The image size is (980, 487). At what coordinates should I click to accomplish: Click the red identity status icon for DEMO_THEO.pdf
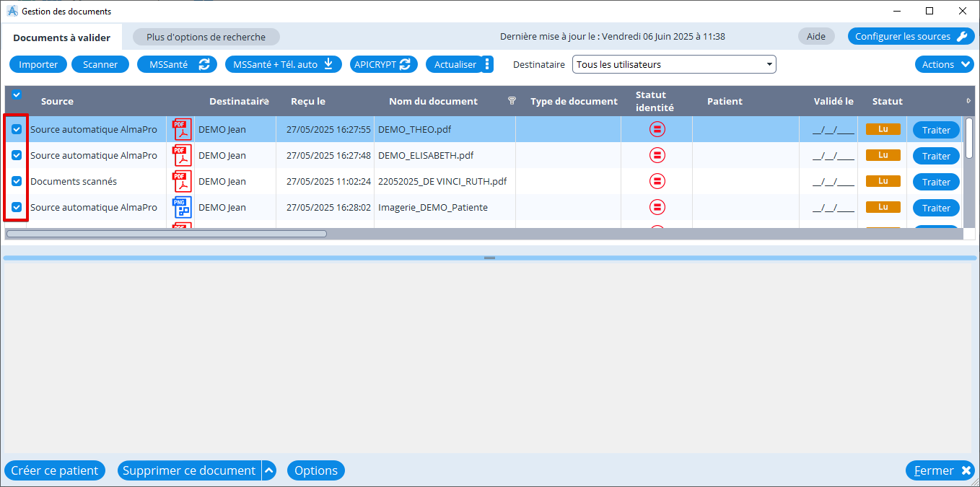coord(657,130)
